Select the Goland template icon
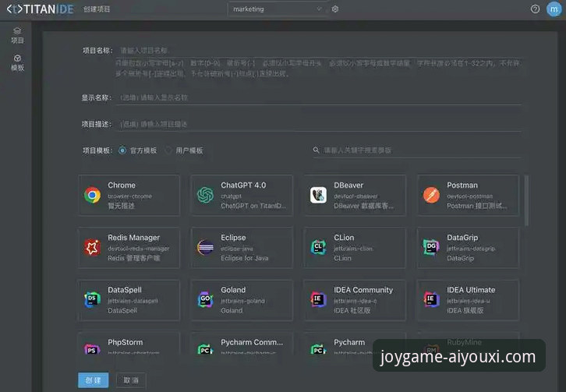566x392 pixels. tap(205, 299)
